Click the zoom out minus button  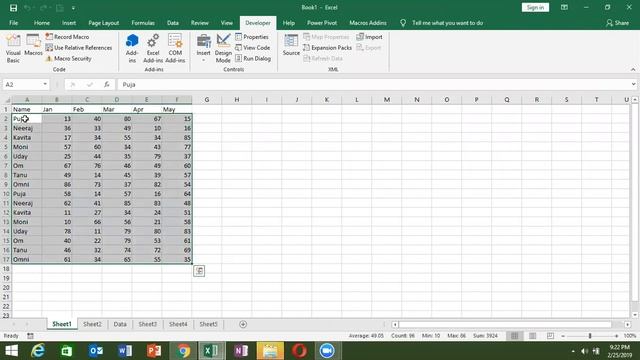coord(563,336)
